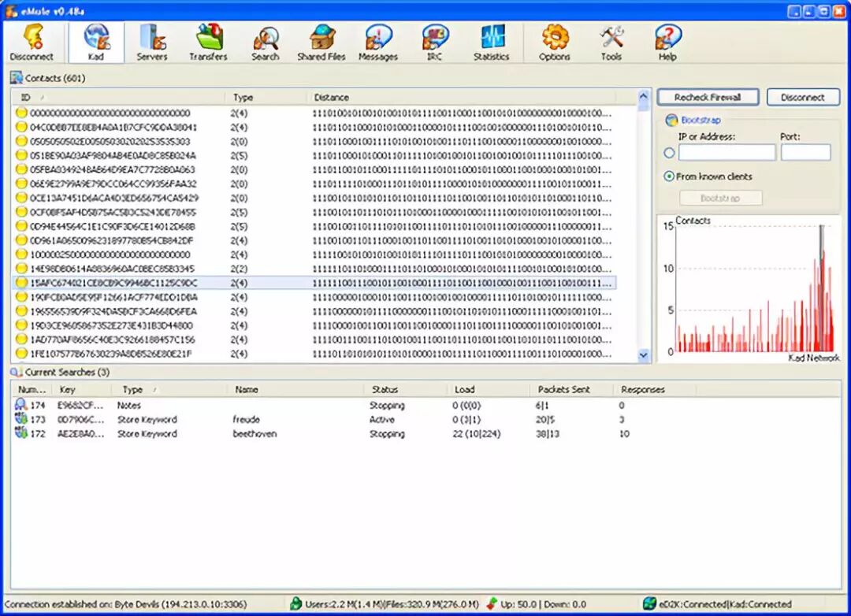Select contact 190FCB0AD5E95F12 row
Viewport: 851px width, 616px height.
[x=314, y=297]
